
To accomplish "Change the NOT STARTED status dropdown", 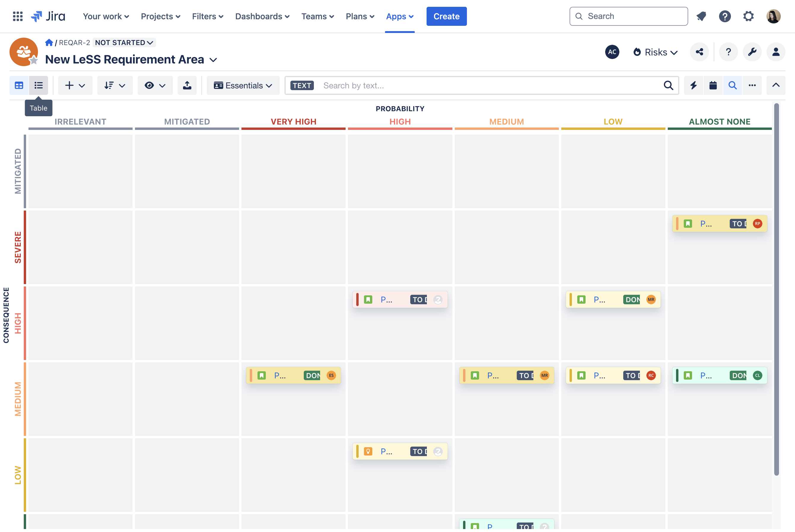I will coord(124,42).
